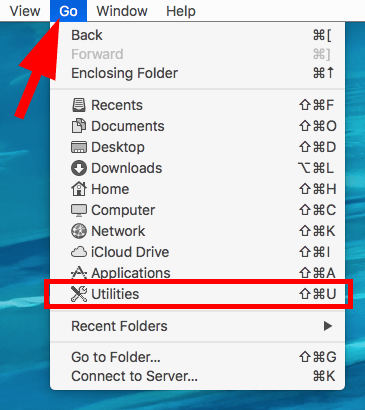
Task: Select Connect to Server… entry
Action: (197, 376)
